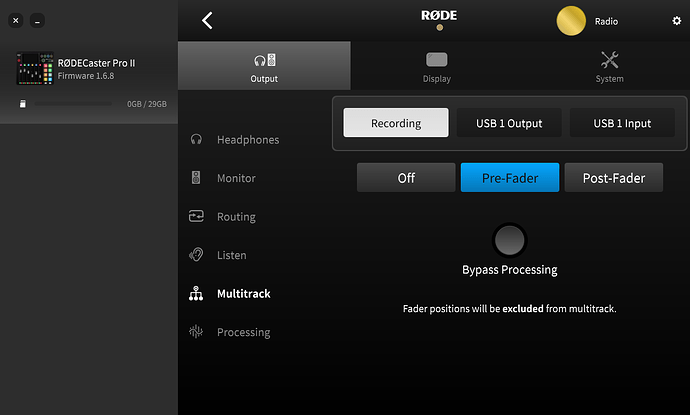
Task: Select the USB 1 Output button
Action: coord(510,123)
